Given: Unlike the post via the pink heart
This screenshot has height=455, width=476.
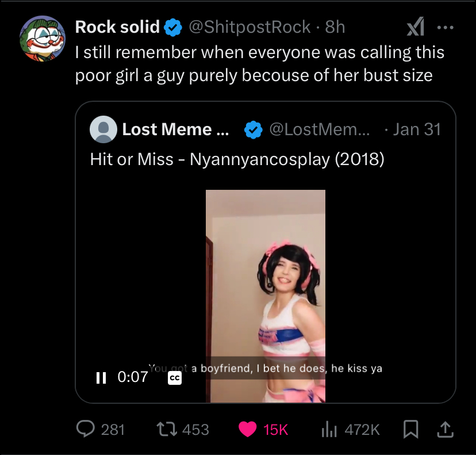Looking at the screenshot, I should coord(248,429).
